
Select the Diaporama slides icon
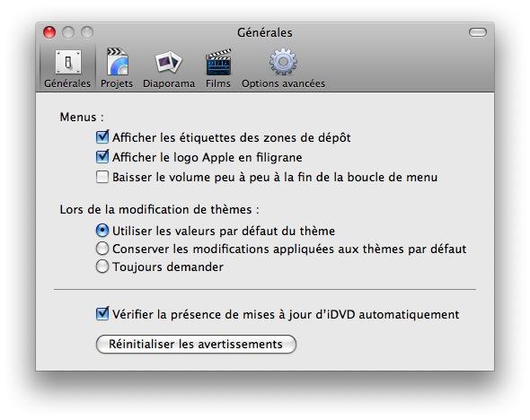pos(168,62)
